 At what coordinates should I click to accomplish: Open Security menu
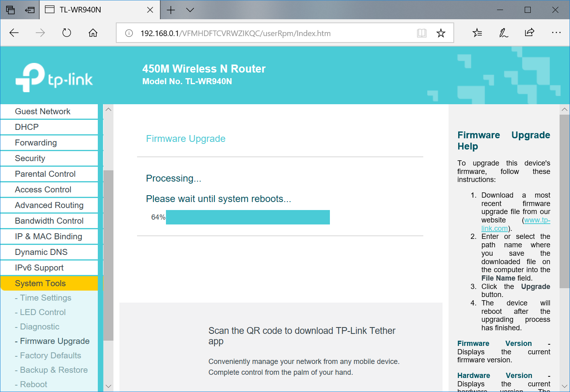(49, 158)
